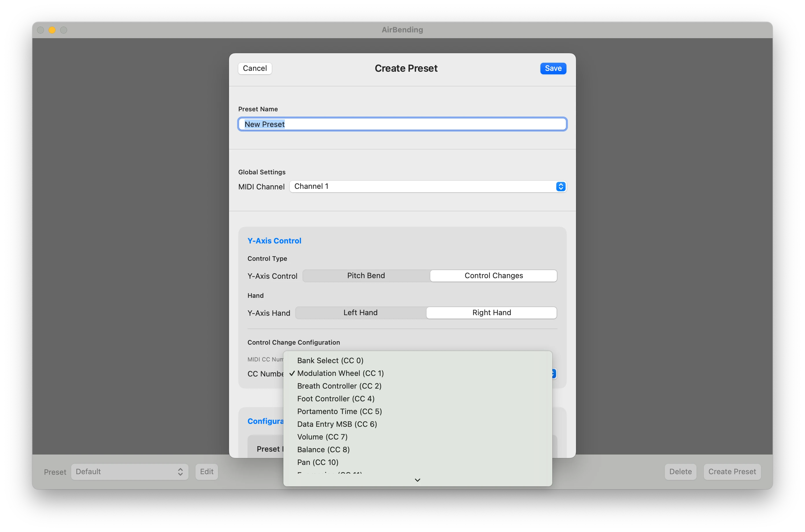Click the Edit button in main window
Screen dimensions: 805x532
206,472
